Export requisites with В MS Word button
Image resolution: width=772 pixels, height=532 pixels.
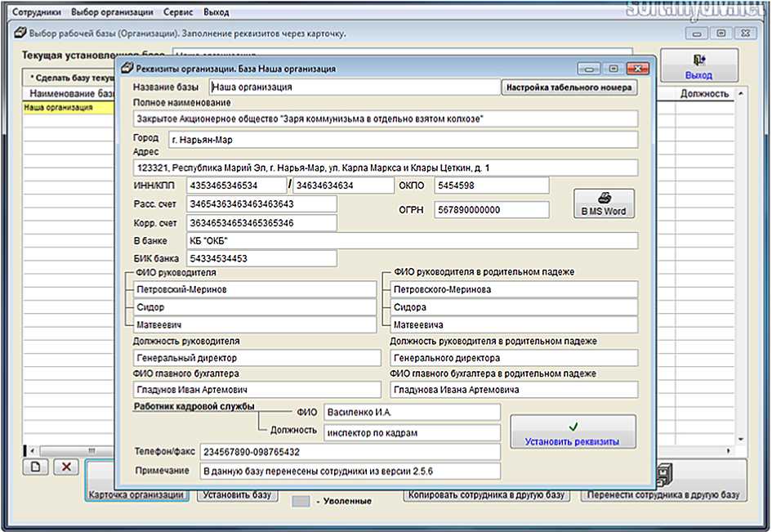(x=603, y=203)
